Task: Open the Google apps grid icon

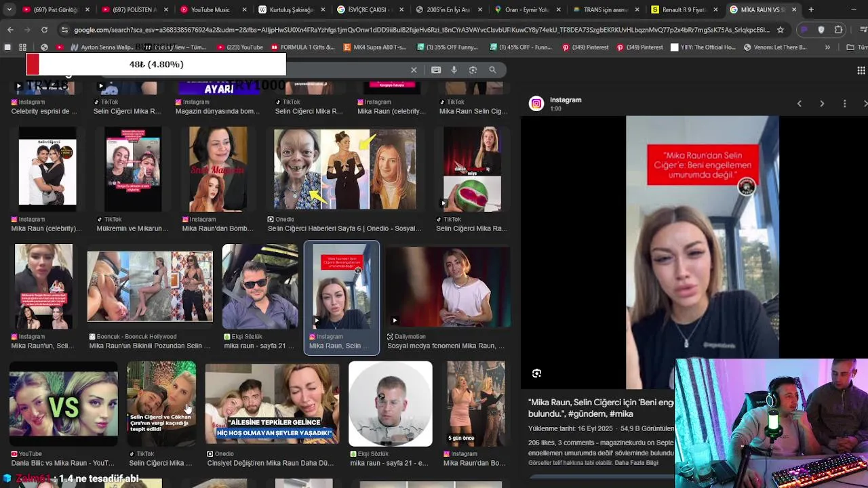Action: click(x=861, y=70)
